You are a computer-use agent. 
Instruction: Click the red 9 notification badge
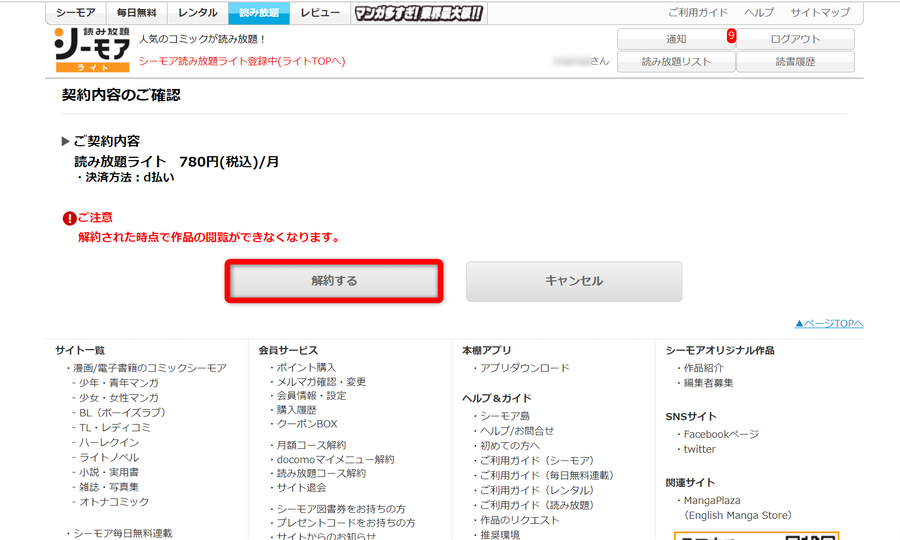pyautogui.click(x=731, y=36)
